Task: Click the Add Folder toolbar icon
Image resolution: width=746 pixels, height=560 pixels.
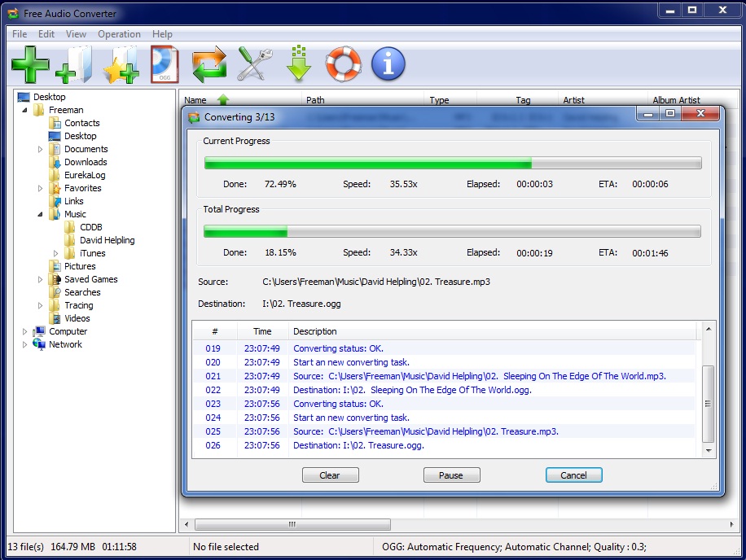Action: point(75,64)
